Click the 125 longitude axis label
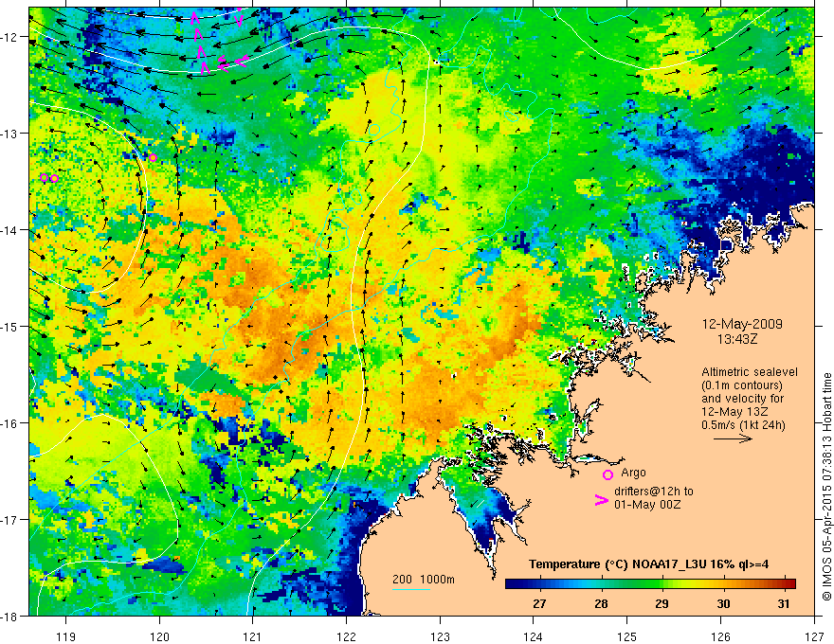This screenshot has height=644, width=834. coord(627,636)
